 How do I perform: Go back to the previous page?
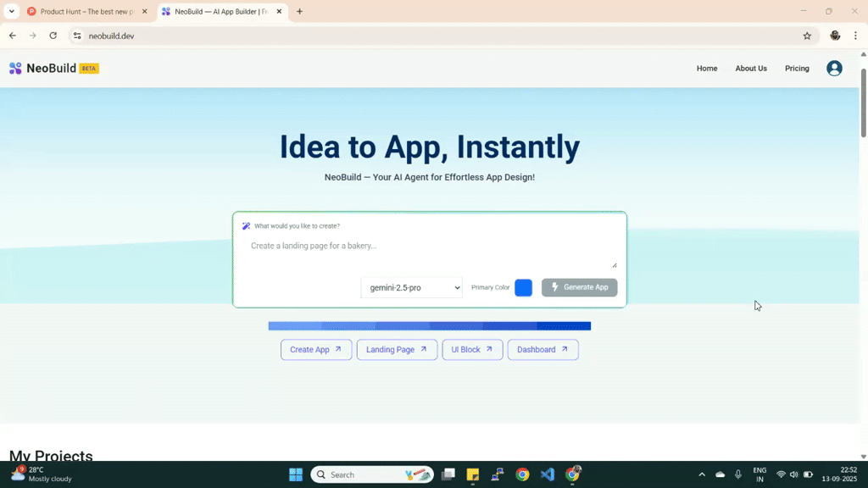[x=13, y=36]
